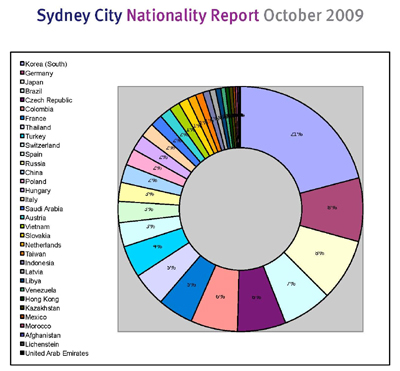The width and height of the screenshot is (400, 371).
Task: Click the 'Afghanistan' legend label
Action: coord(43,335)
